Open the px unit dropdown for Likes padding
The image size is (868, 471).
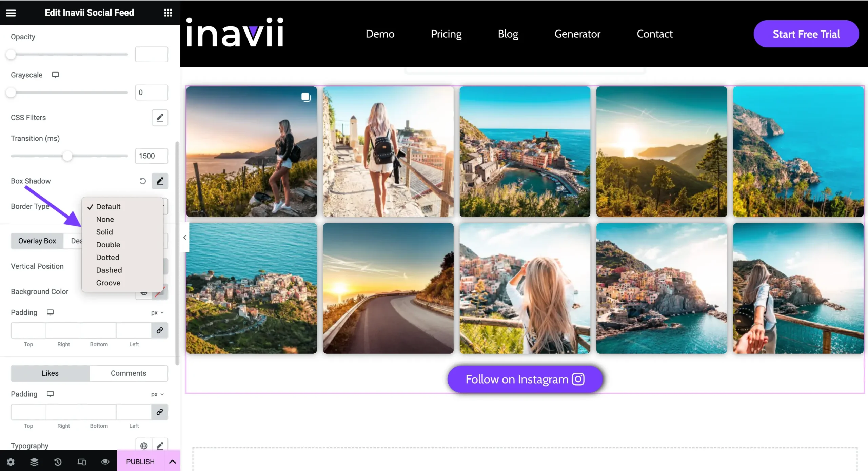tap(157, 394)
